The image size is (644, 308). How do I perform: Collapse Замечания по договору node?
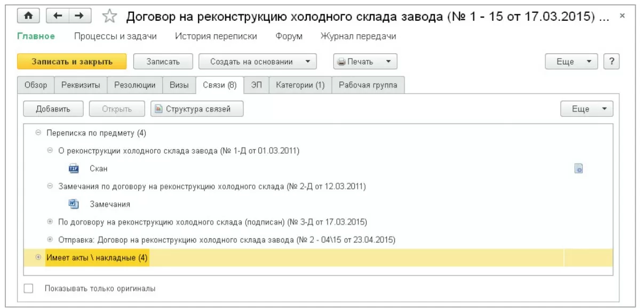pyautogui.click(x=50, y=186)
